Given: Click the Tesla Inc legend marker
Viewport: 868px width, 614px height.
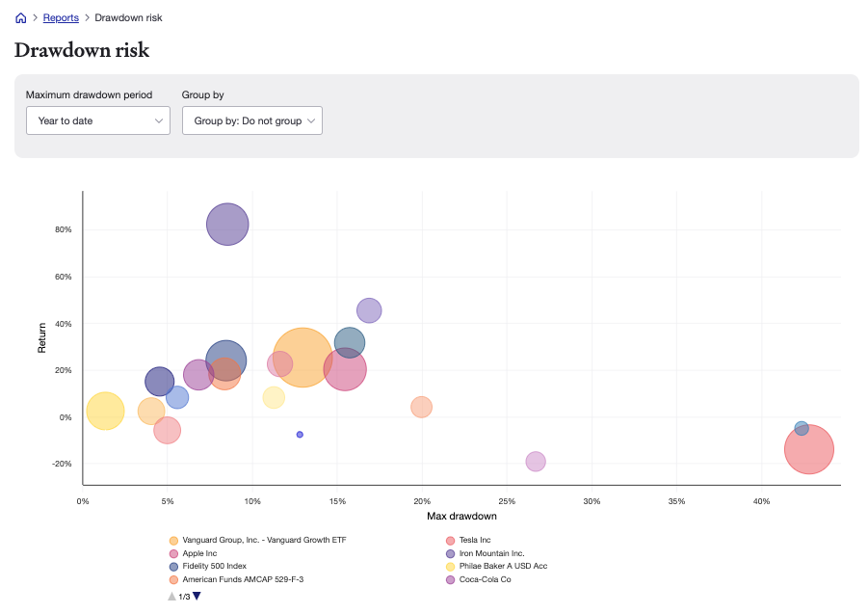Looking at the screenshot, I should tap(450, 540).
